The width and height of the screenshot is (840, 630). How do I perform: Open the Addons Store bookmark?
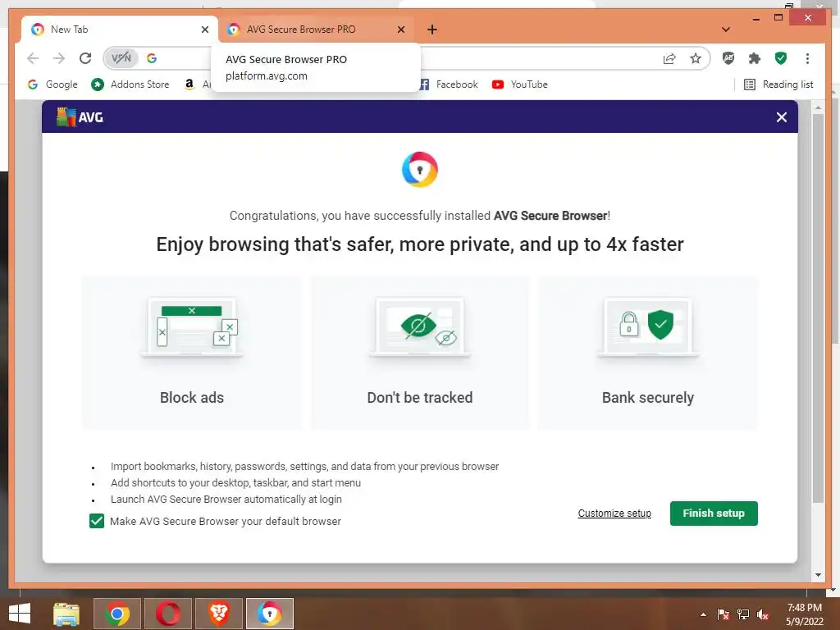tap(130, 84)
